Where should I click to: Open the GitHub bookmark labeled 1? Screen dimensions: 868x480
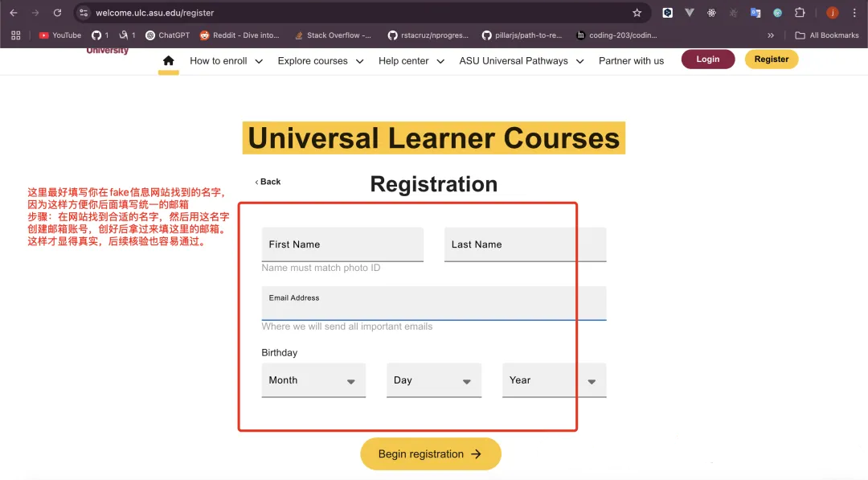point(100,35)
